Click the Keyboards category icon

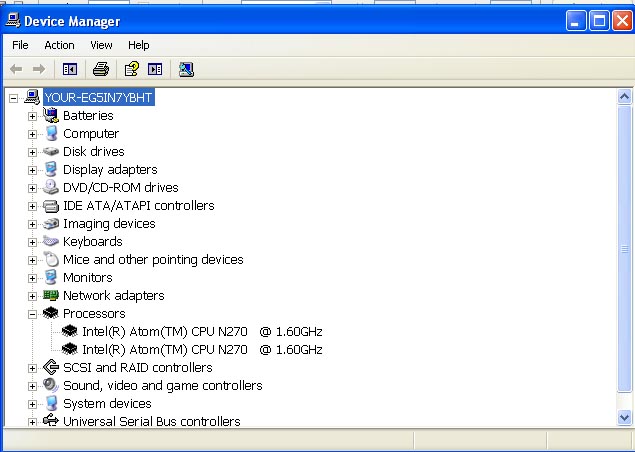click(51, 241)
